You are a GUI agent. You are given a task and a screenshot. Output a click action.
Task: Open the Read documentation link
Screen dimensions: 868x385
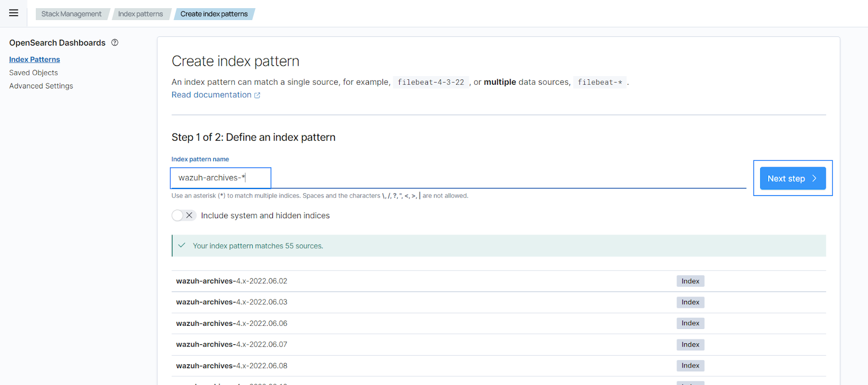click(x=212, y=95)
